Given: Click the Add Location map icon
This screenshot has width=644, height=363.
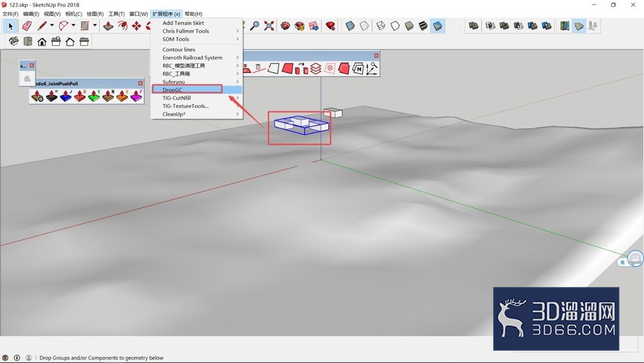Looking at the screenshot, I should [x=565, y=26].
